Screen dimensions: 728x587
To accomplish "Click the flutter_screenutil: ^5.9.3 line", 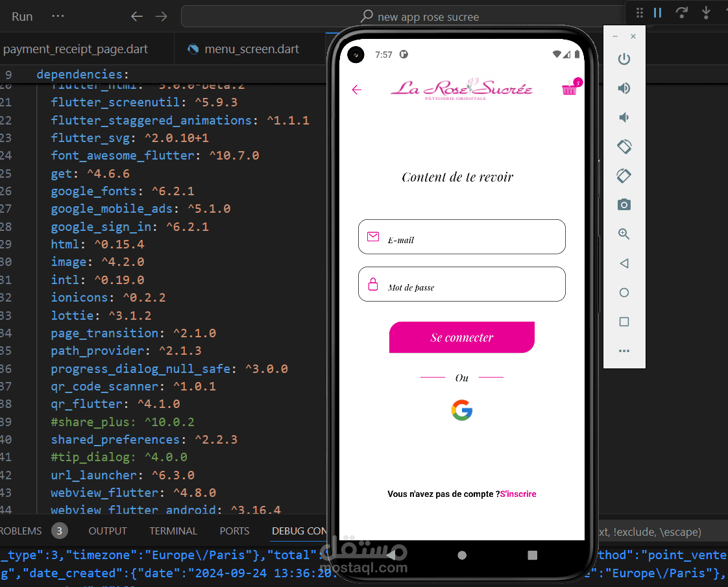I will [x=144, y=102].
